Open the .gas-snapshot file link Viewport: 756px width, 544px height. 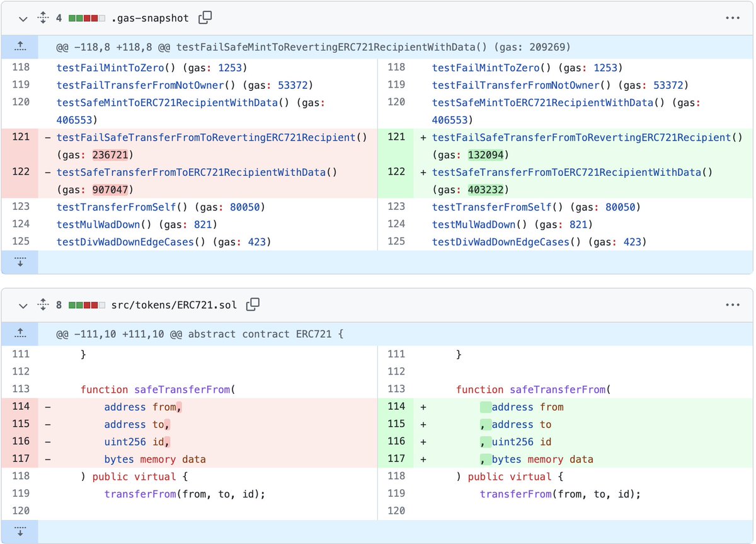coord(150,18)
